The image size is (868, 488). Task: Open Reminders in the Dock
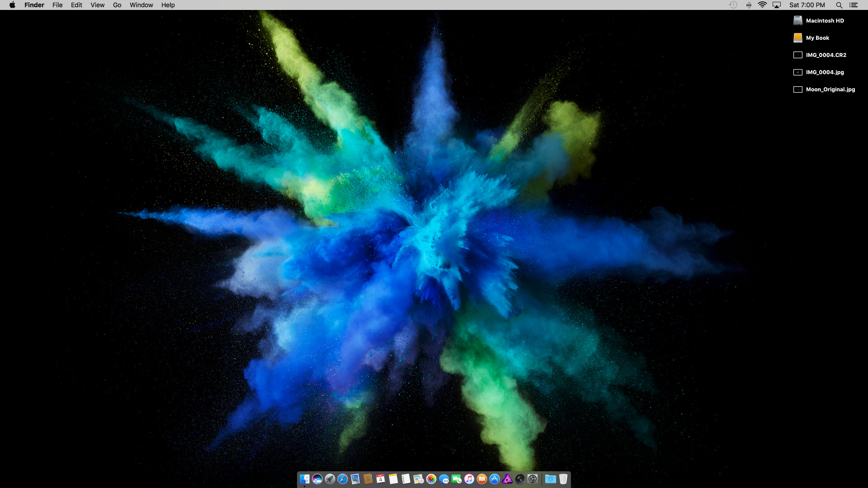(406, 479)
